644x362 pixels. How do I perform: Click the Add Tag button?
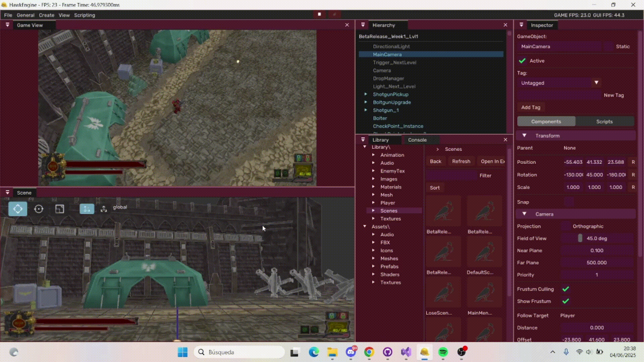pos(531,107)
